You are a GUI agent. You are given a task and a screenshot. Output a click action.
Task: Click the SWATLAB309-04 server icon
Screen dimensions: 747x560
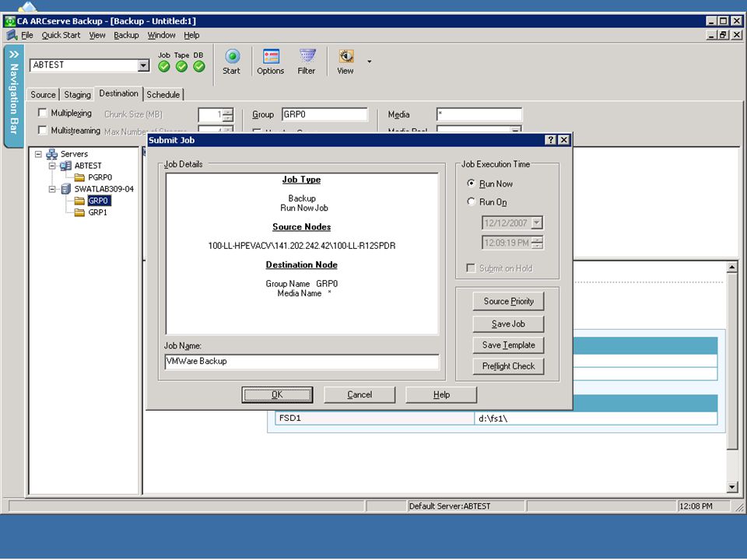point(65,189)
